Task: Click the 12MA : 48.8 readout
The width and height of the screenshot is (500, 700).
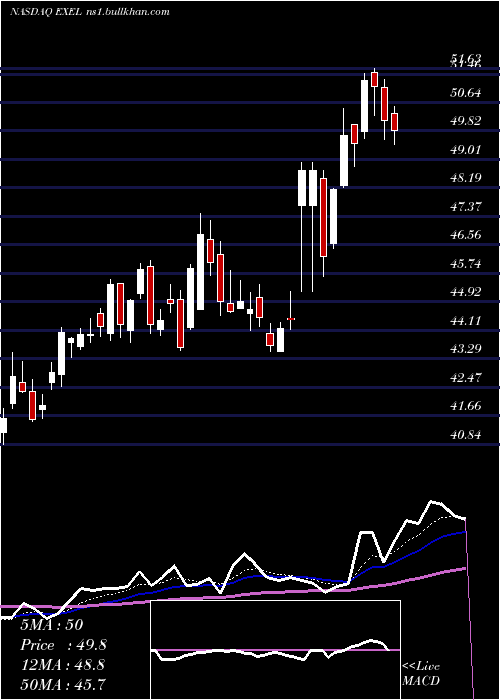Action: [x=62, y=665]
